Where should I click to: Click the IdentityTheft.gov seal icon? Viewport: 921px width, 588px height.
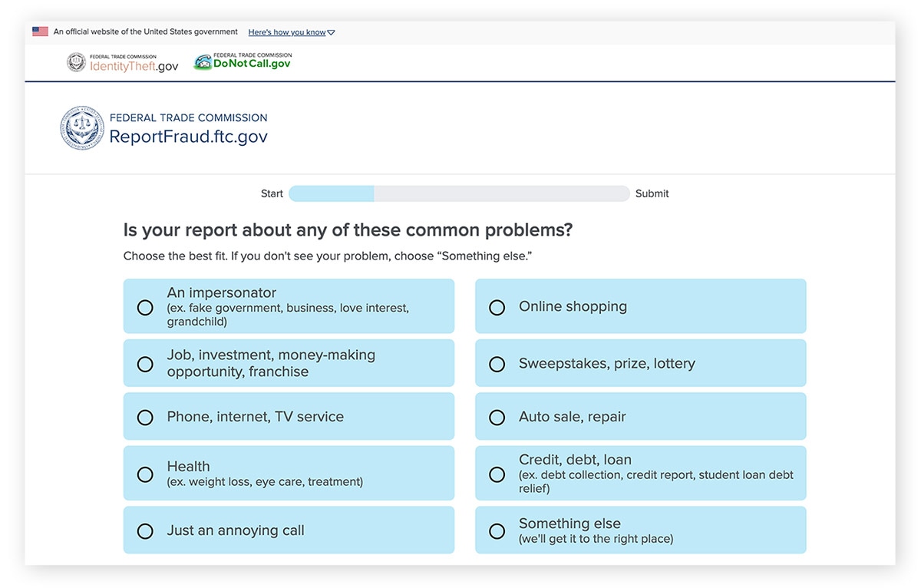pos(76,62)
